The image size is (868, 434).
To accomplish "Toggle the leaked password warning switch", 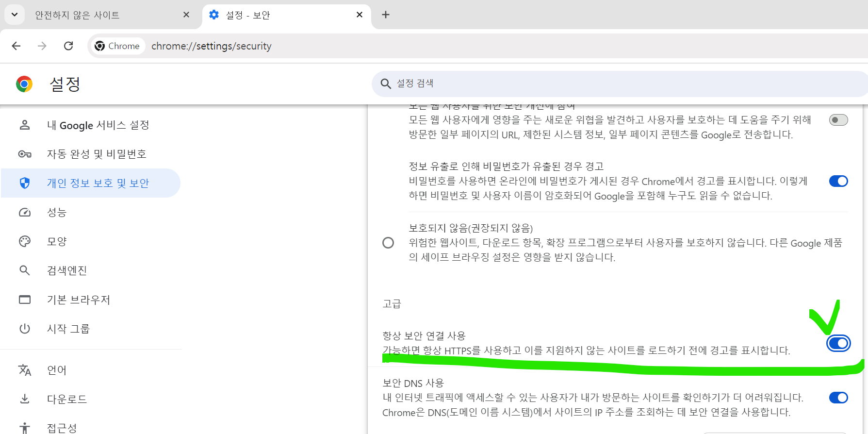I will (x=838, y=181).
